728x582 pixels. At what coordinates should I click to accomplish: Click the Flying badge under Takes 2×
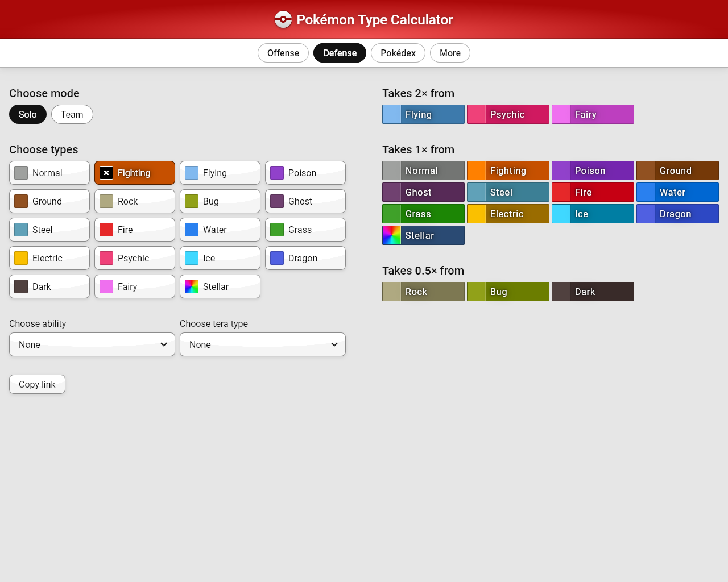[423, 114]
